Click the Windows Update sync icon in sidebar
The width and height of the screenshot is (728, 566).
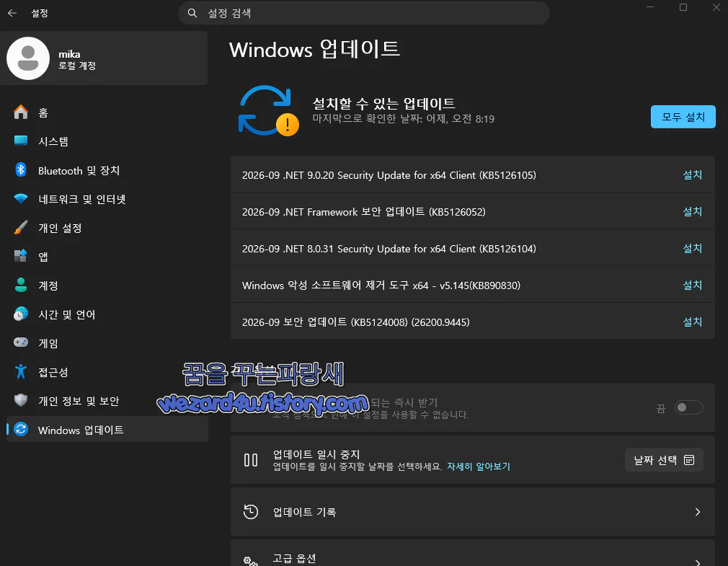(x=21, y=430)
